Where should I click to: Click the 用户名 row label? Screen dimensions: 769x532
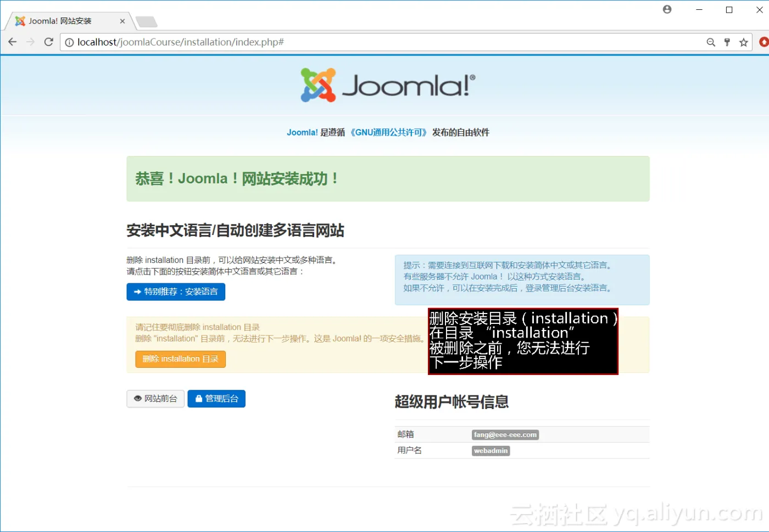410,450
